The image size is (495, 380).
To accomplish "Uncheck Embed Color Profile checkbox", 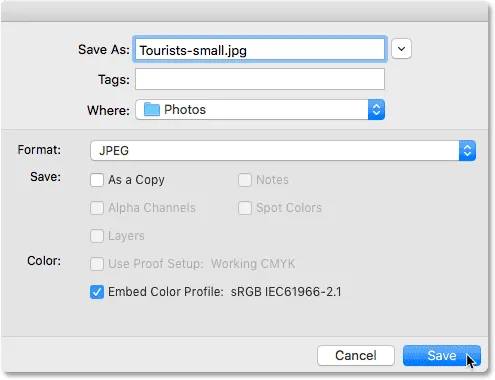I will click(97, 292).
